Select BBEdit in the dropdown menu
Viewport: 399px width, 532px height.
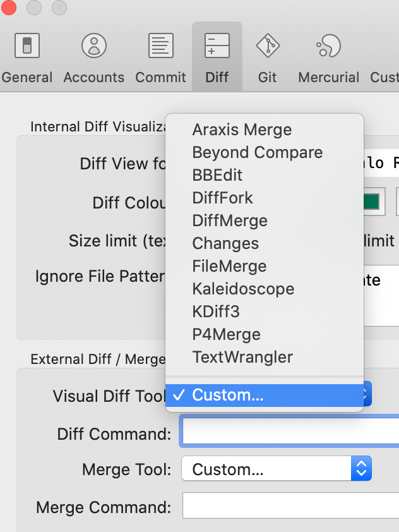[x=265, y=175]
